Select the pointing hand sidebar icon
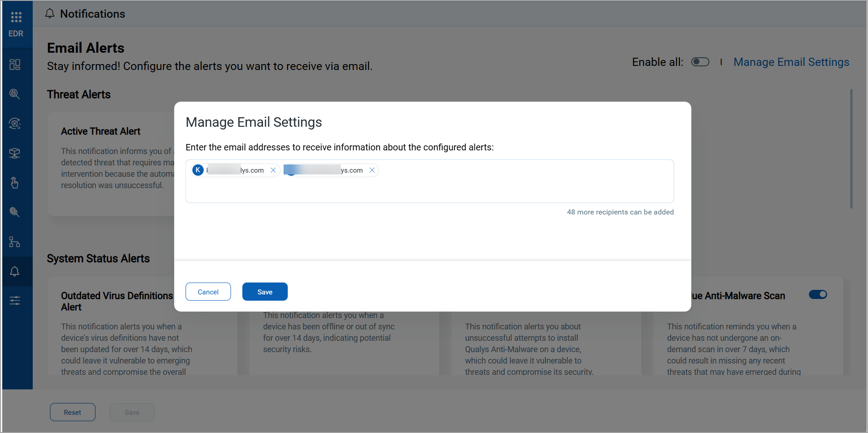The image size is (868, 433). click(15, 183)
